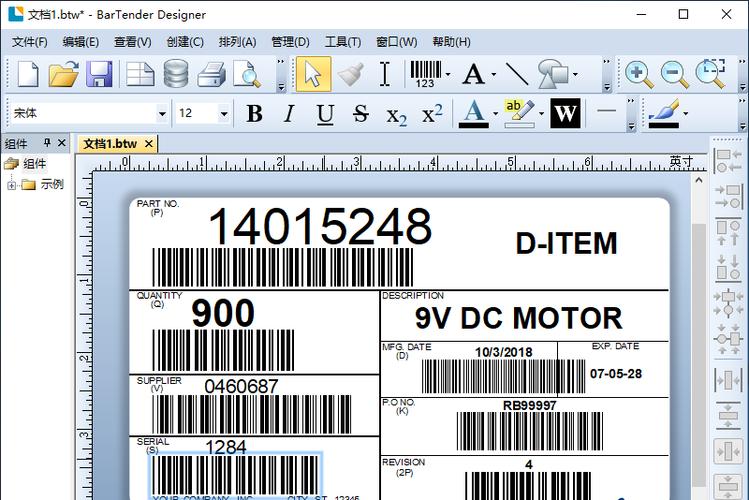749x500 pixels.
Task: Open the font name dropdown 宋体
Action: coord(162,114)
